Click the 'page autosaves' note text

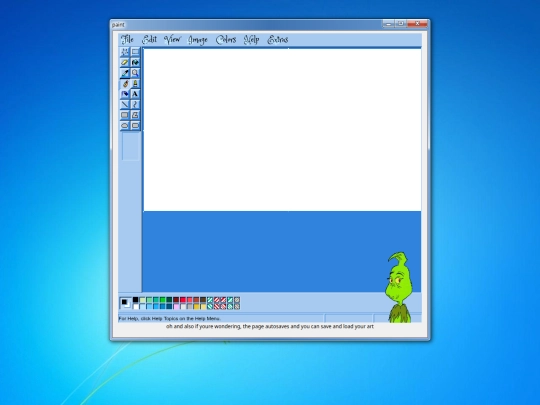pyautogui.click(x=270, y=326)
